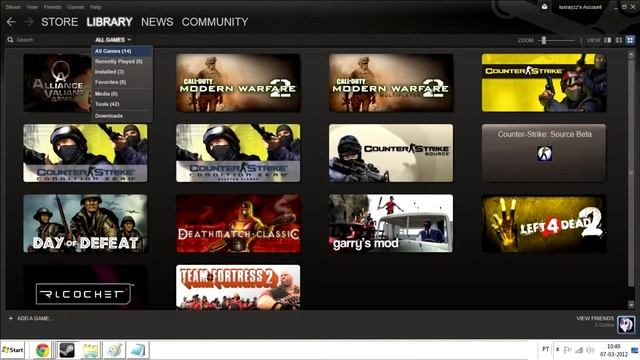Image resolution: width=640 pixels, height=360 pixels.
Task: Show hidden tray icons
Action: click(558, 349)
